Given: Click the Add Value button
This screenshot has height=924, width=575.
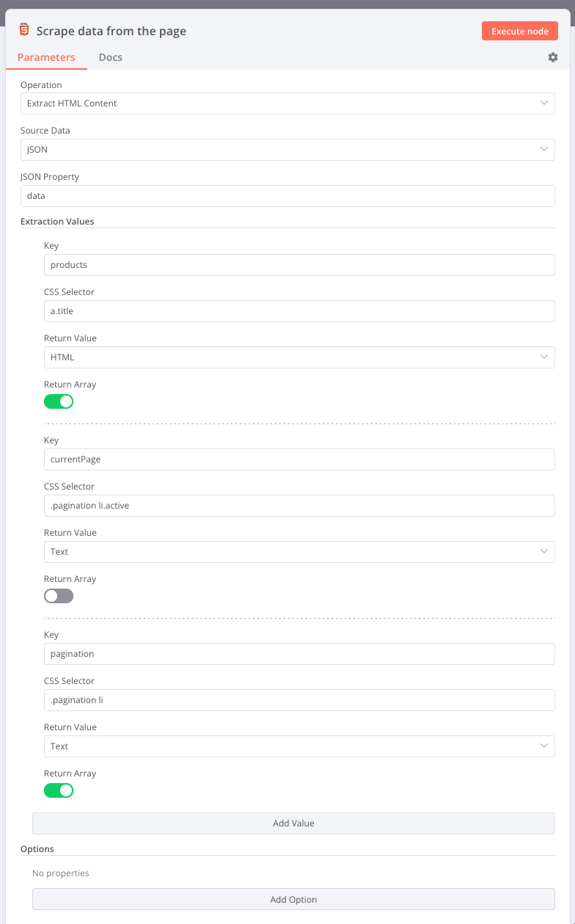Looking at the screenshot, I should point(293,823).
